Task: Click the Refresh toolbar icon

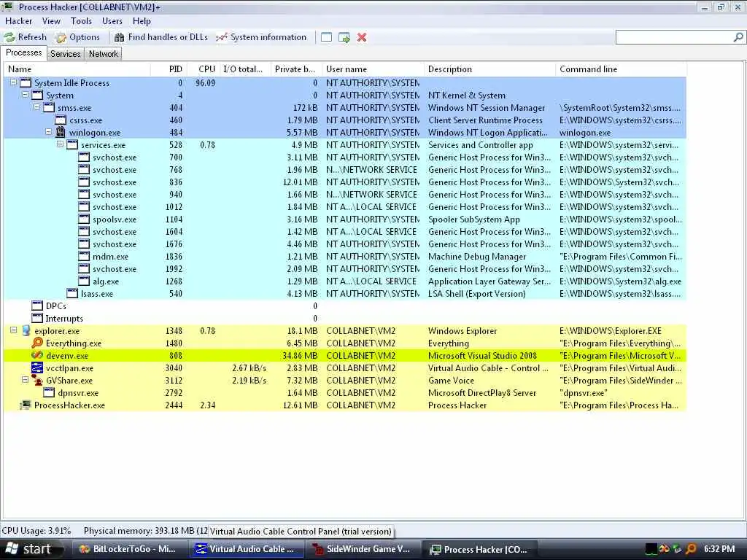Action: point(9,37)
